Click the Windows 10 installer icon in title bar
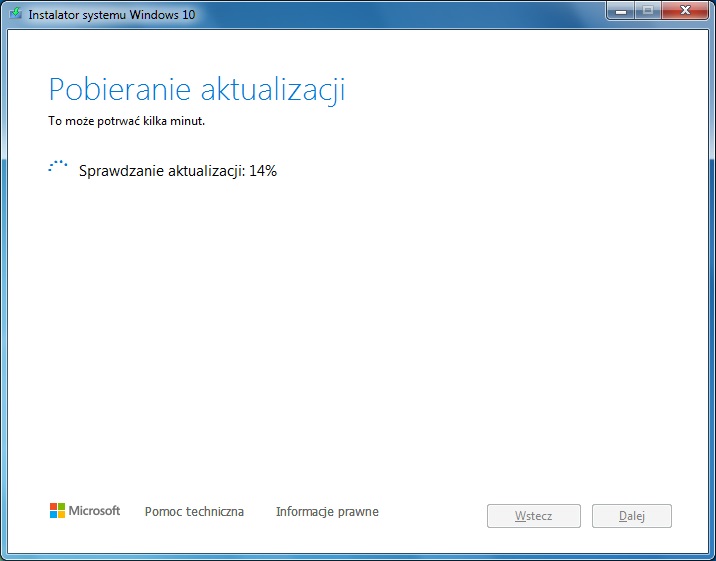This screenshot has height=561, width=716. (x=16, y=15)
